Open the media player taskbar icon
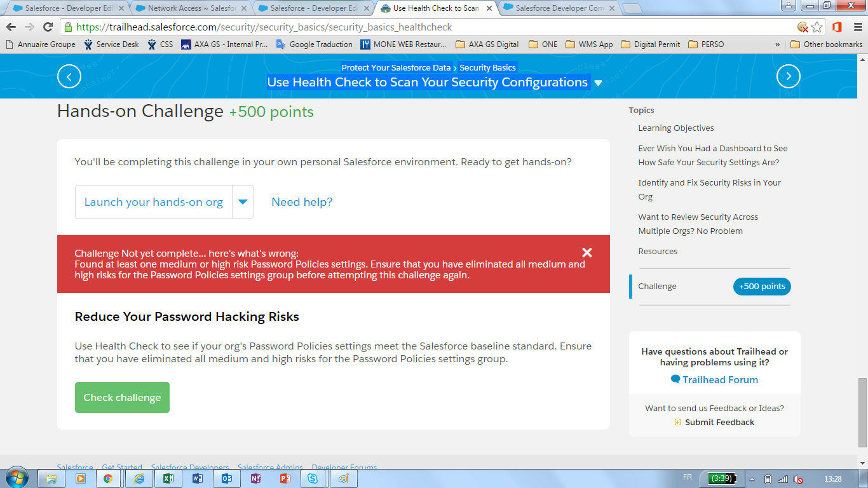This screenshot has width=868, height=488. 81,478
